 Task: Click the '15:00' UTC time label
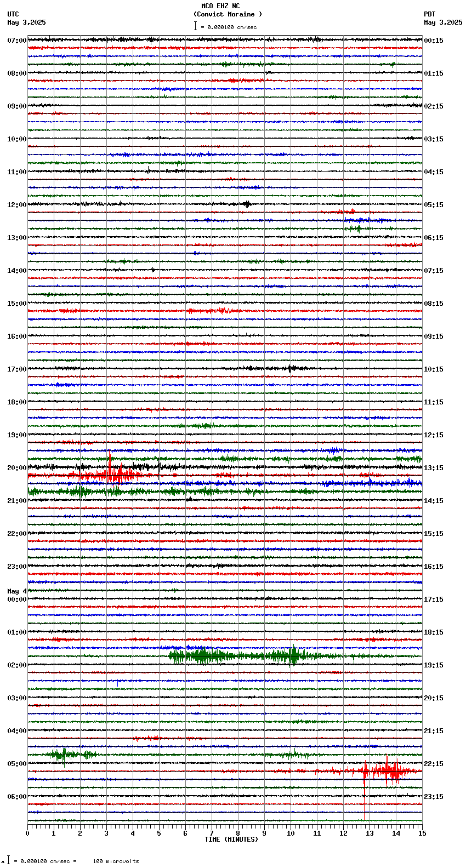17,304
